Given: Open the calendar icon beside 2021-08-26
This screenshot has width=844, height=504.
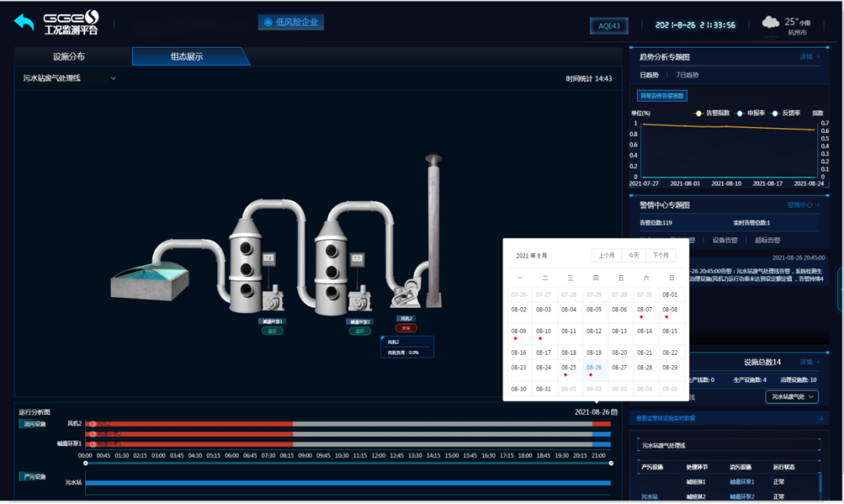Looking at the screenshot, I should click(x=614, y=412).
